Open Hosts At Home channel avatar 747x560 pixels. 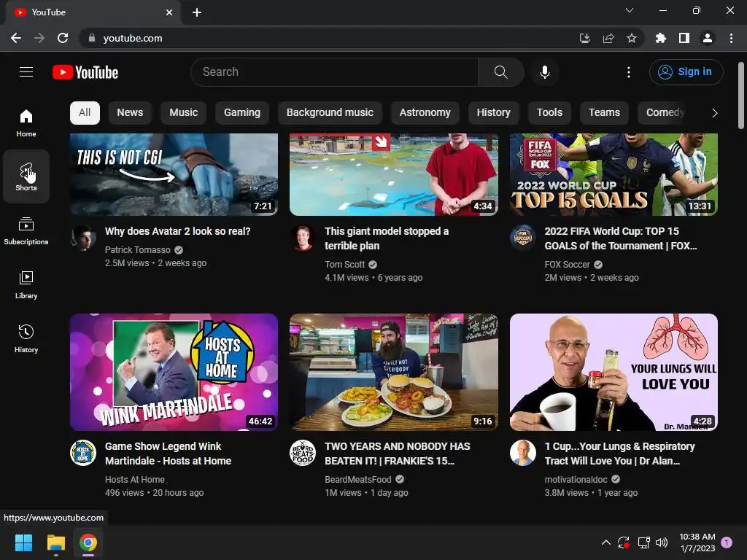(x=83, y=453)
